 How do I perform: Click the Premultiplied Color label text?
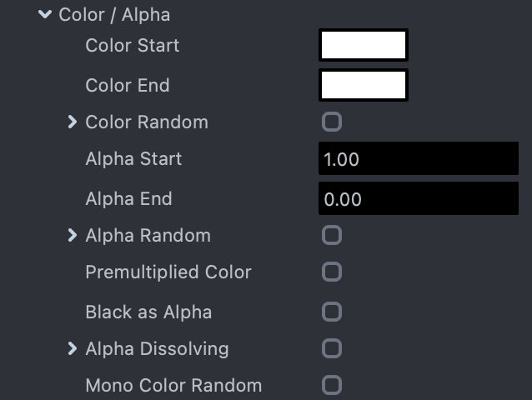coord(168,272)
